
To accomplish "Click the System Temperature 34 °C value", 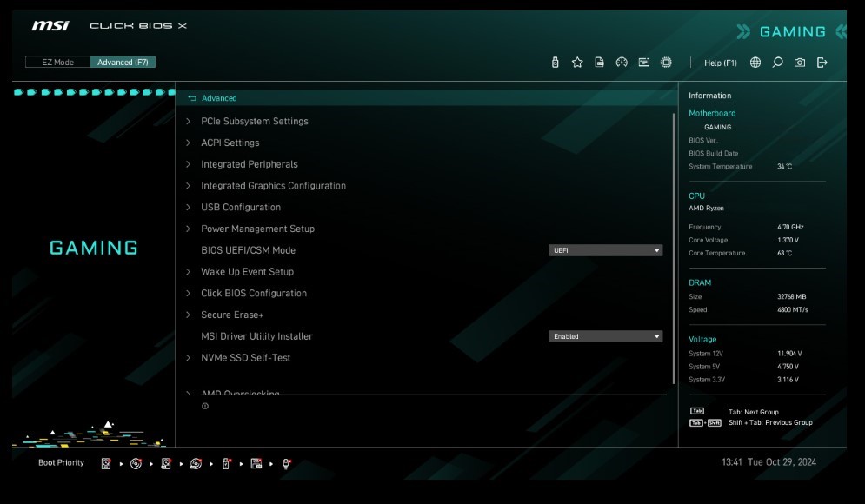I will pyautogui.click(x=784, y=167).
